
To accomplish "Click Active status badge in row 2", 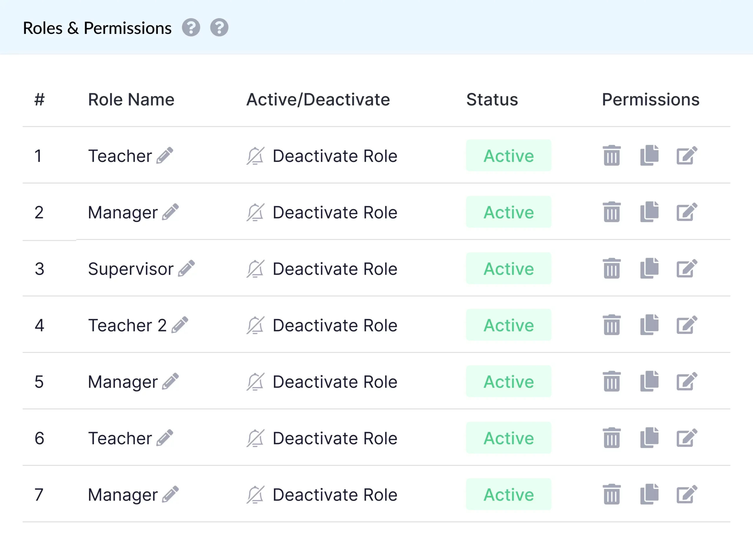I will point(508,212).
